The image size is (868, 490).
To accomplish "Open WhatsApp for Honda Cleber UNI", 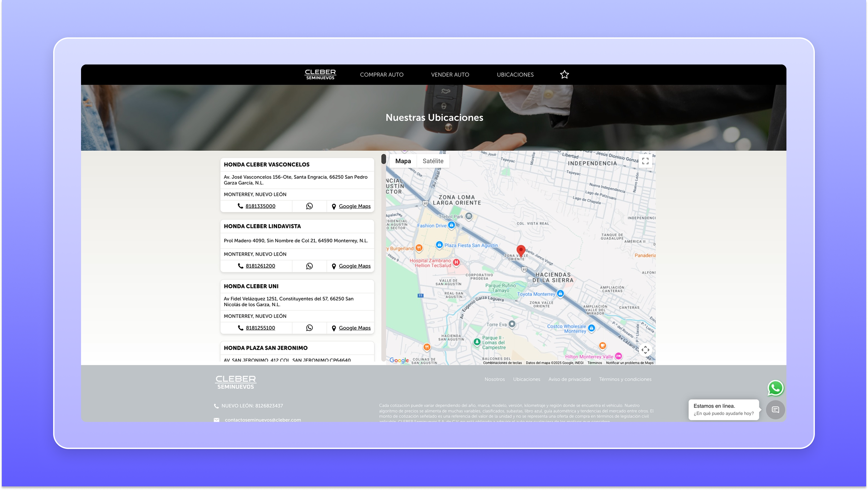I will [x=309, y=328].
